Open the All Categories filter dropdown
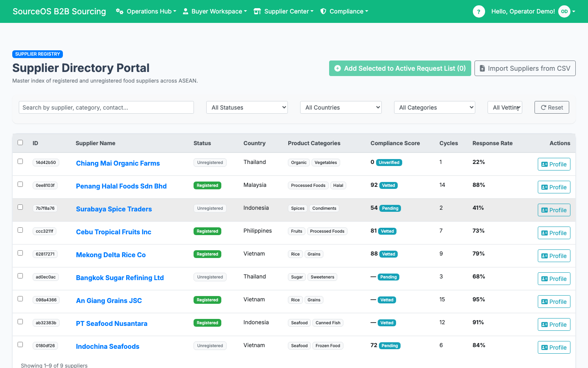Screen dimensions: 588x368 (x=434, y=108)
